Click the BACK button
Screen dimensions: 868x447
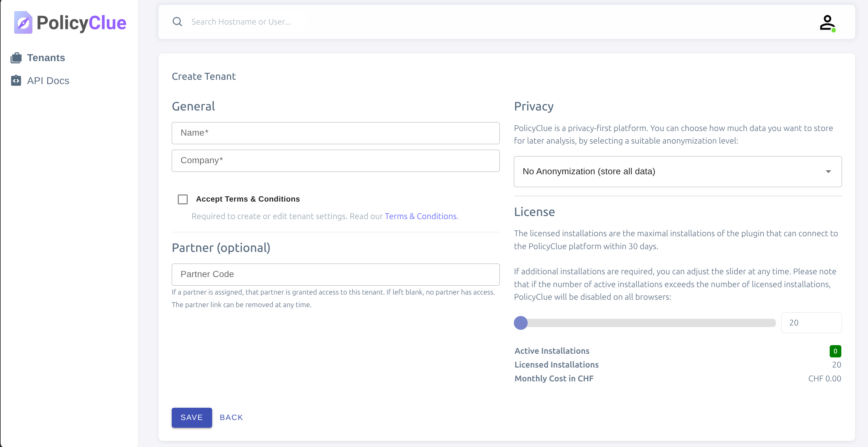coord(231,418)
